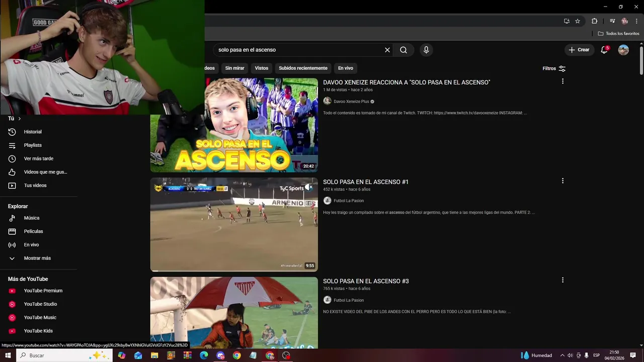Open File Explorer from the taskbar
The width and height of the screenshot is (644, 362).
pyautogui.click(x=154, y=355)
